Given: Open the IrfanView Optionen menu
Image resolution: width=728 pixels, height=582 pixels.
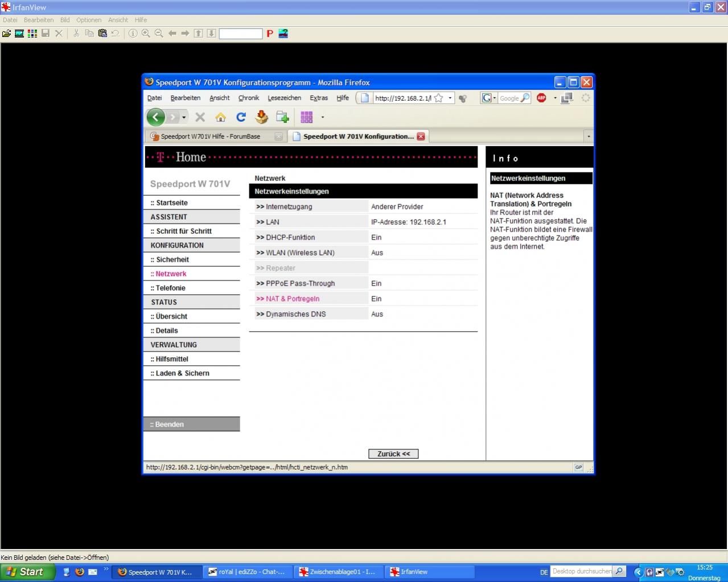Looking at the screenshot, I should point(89,20).
